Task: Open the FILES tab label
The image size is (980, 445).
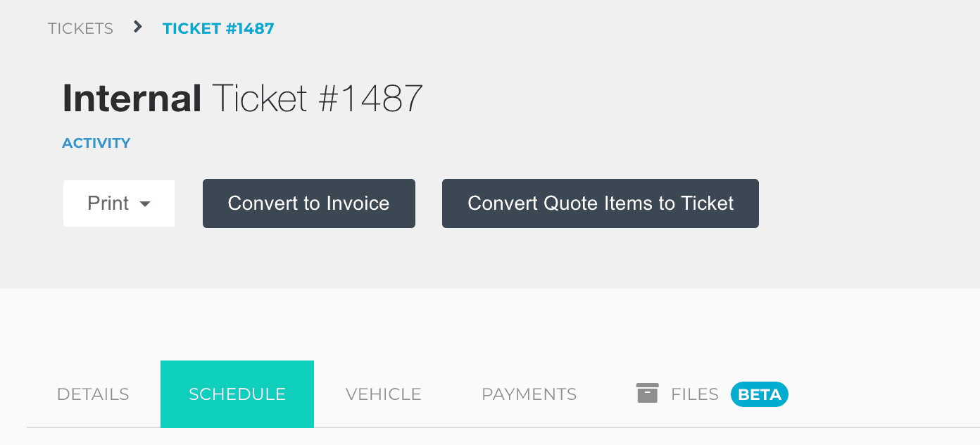Action: pyautogui.click(x=694, y=394)
